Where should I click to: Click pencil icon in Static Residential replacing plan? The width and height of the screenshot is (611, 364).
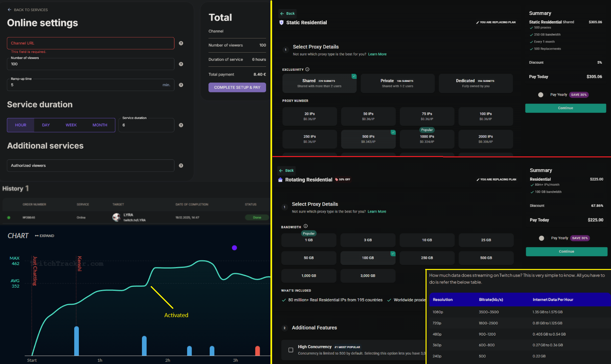(x=477, y=23)
